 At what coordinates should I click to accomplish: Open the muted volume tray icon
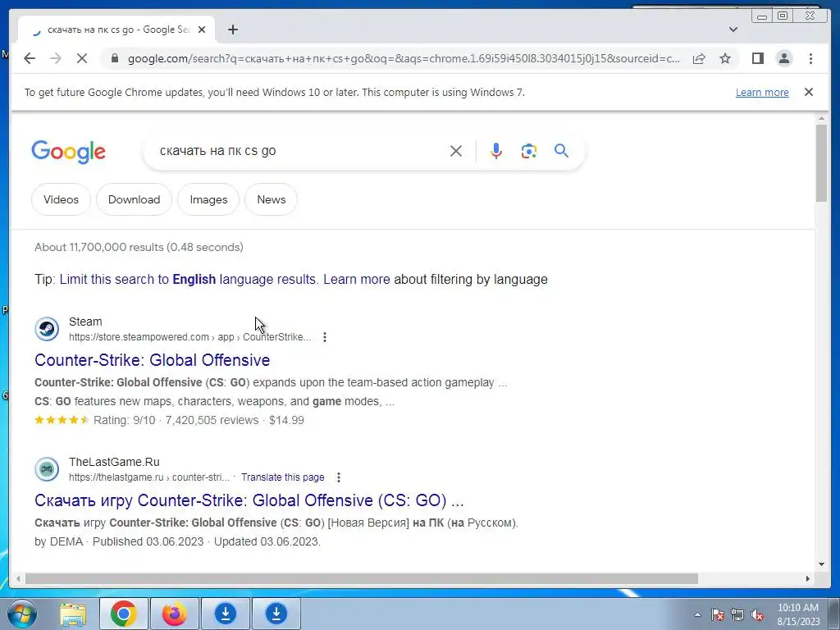click(x=757, y=614)
